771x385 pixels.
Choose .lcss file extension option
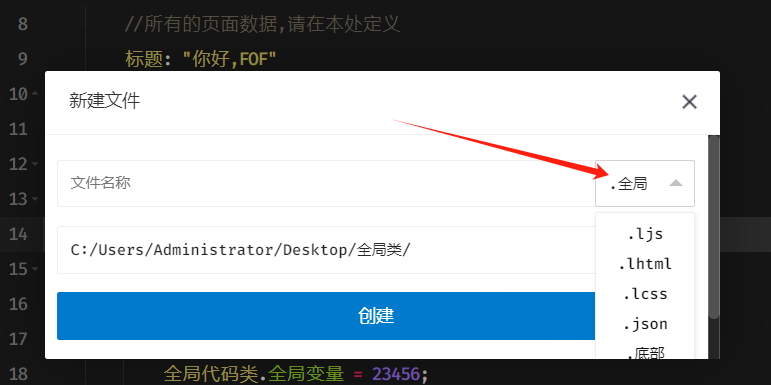[x=645, y=294]
